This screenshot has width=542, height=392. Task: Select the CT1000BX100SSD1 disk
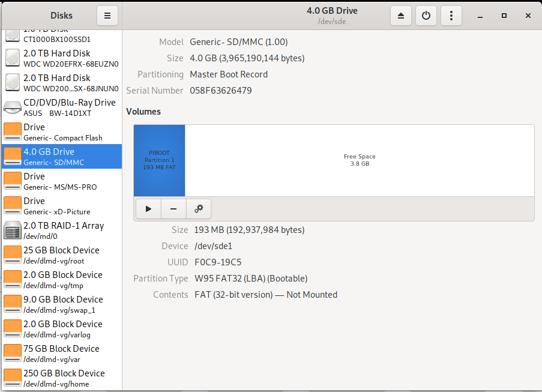62,36
